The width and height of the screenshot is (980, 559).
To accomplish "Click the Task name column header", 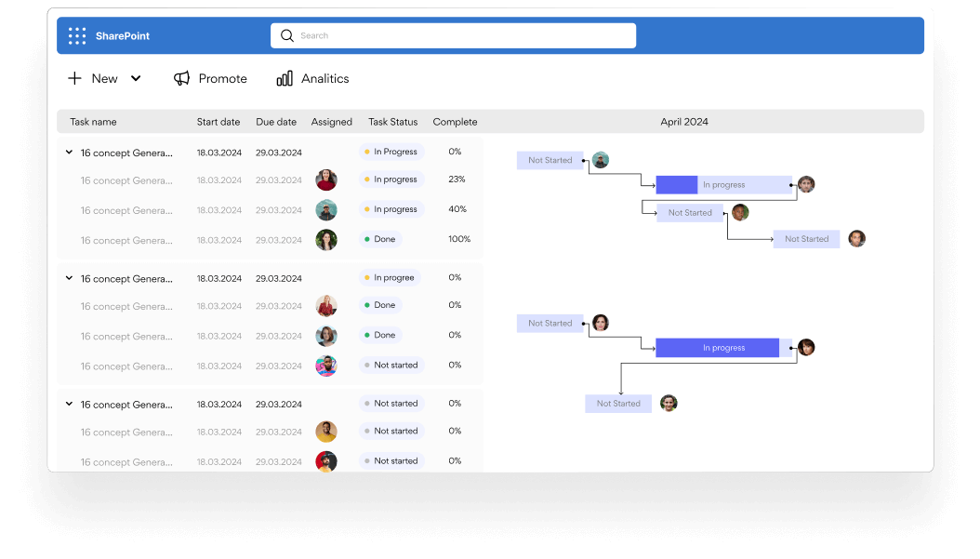I will point(93,122).
